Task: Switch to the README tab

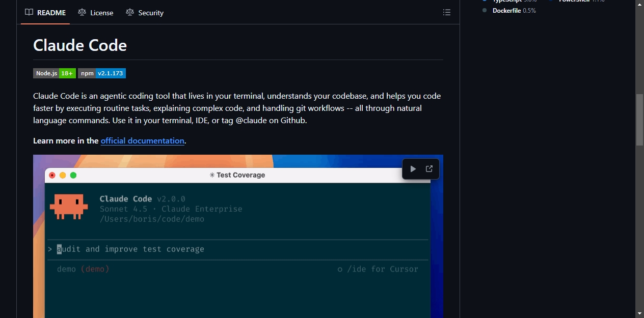Action: [45, 13]
